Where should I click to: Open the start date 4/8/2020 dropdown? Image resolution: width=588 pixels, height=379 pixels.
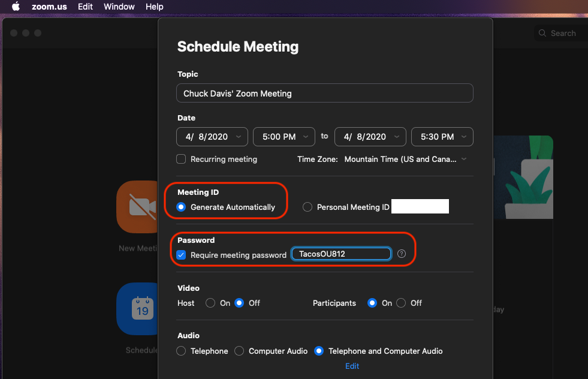[212, 137]
